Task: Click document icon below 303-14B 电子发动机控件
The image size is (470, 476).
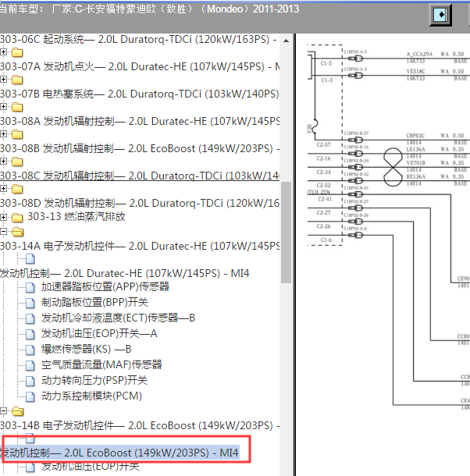Action: [x=30, y=438]
